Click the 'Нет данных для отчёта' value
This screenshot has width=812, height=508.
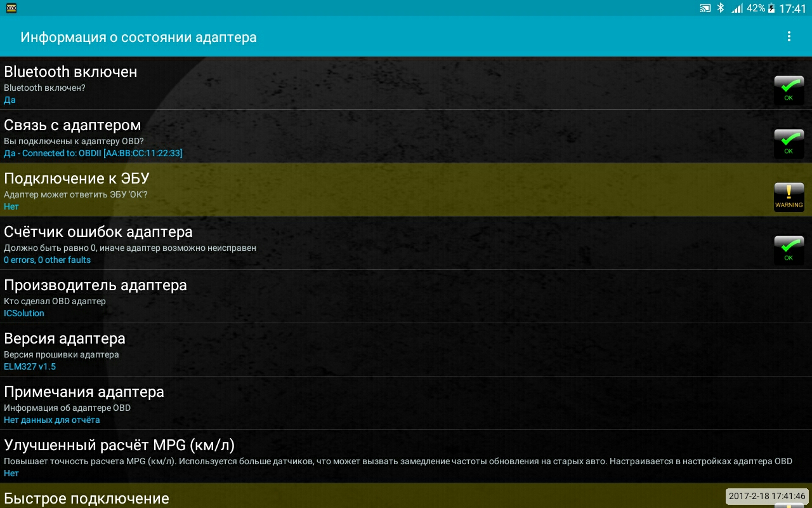(x=51, y=420)
